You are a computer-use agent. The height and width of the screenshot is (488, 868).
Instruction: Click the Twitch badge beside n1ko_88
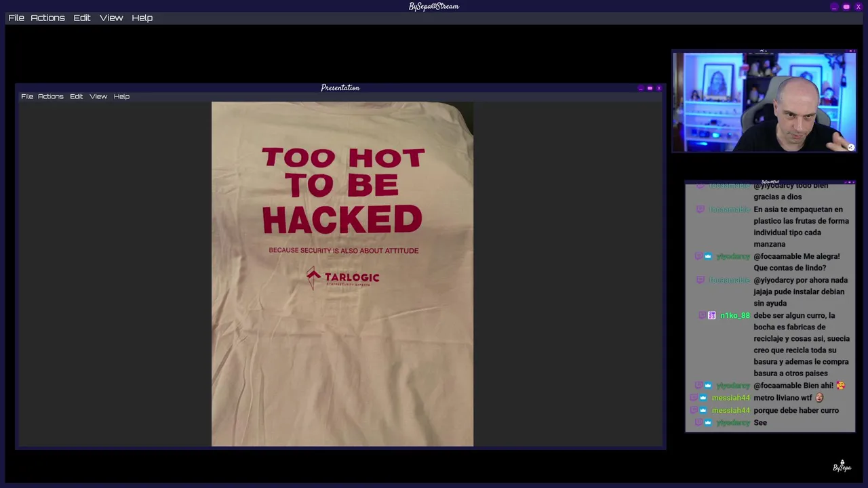[702, 315]
